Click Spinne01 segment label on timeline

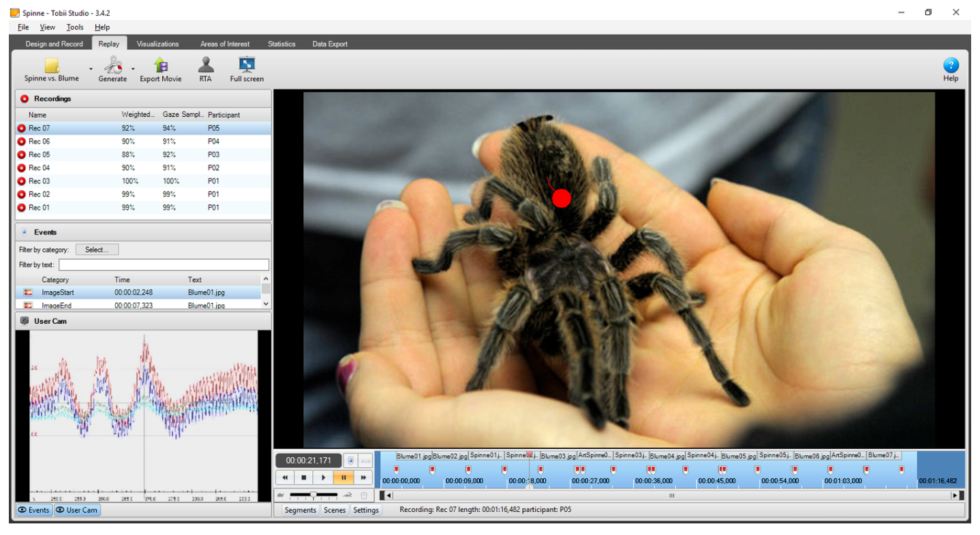tap(486, 455)
